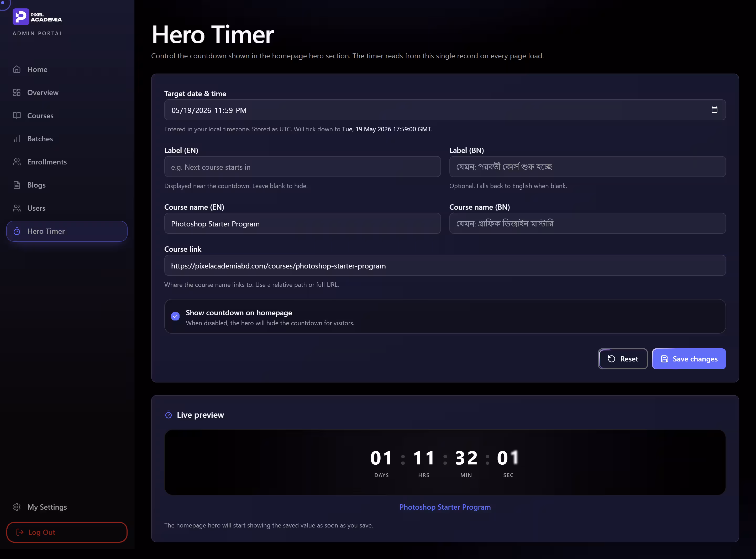Viewport: 756px width, 559px height.
Task: Follow the Photoshop Starter Program preview link
Action: pyautogui.click(x=445, y=507)
